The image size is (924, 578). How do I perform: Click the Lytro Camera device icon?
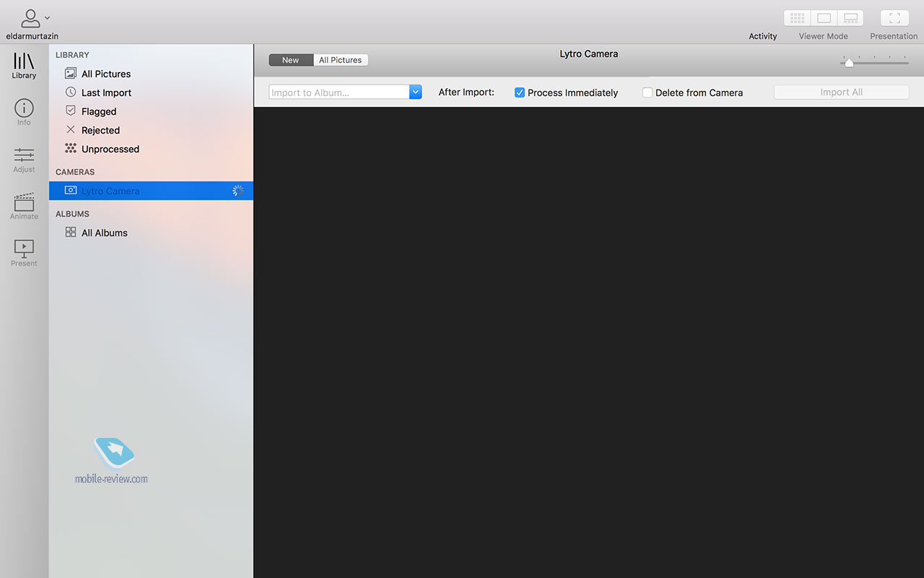pyautogui.click(x=71, y=190)
